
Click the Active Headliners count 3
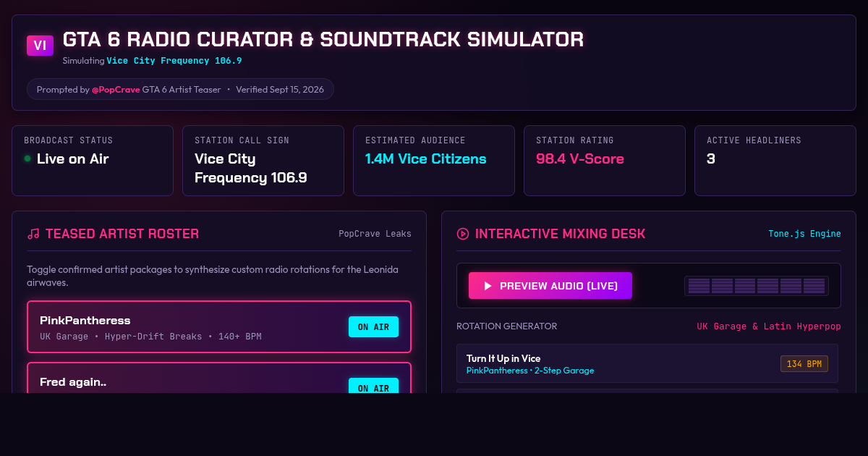coord(711,159)
